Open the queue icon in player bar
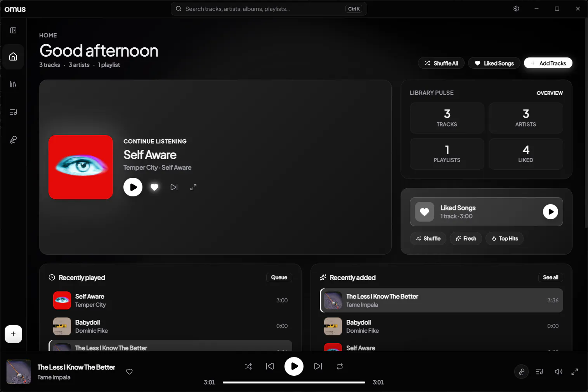Image resolution: width=588 pixels, height=392 pixels. click(x=539, y=372)
